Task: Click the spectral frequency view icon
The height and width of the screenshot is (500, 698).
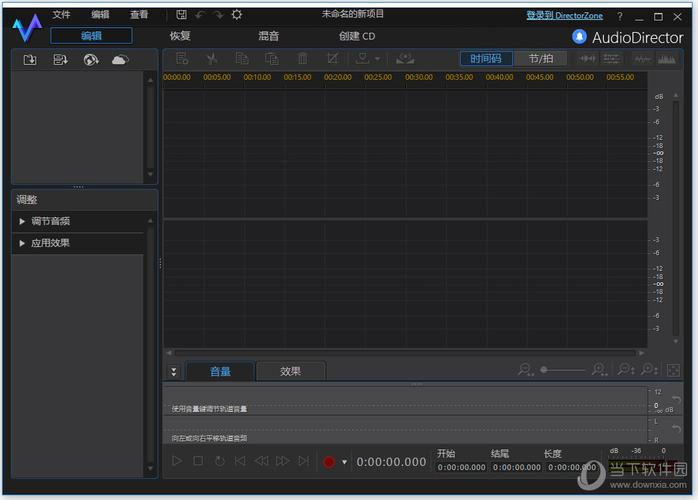Action: (666, 58)
